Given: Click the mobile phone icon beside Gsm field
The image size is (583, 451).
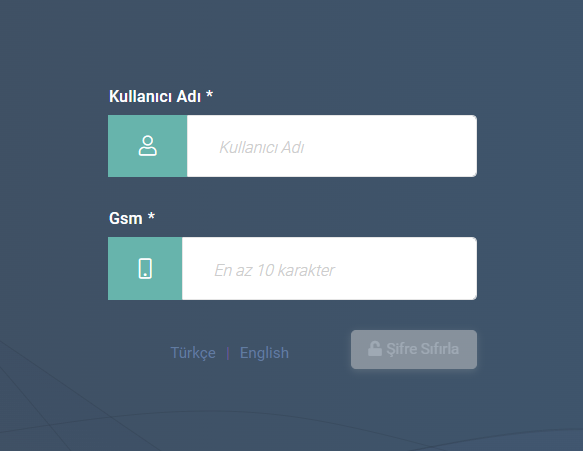Looking at the screenshot, I should 145,268.
